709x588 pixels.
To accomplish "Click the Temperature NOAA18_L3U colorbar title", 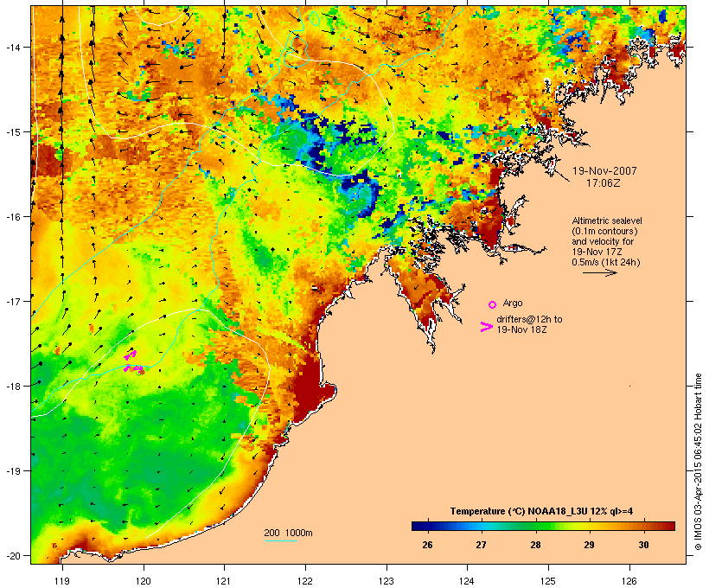I will click(x=541, y=511).
